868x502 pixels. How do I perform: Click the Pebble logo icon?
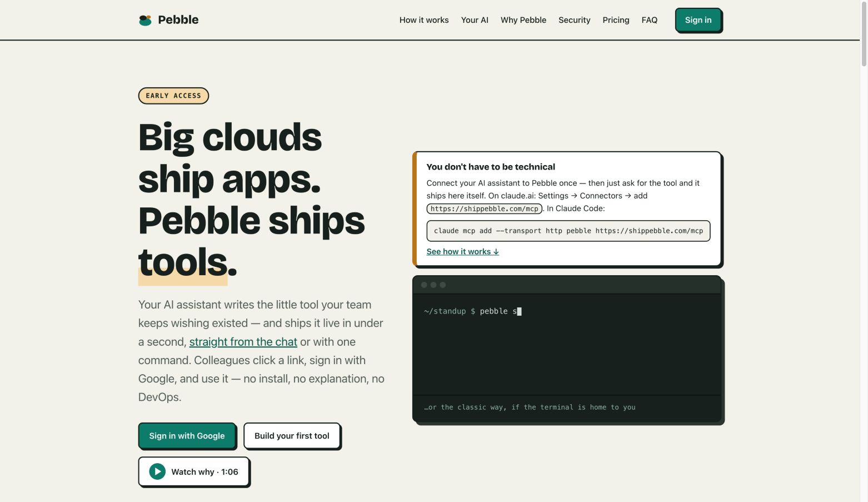point(145,20)
